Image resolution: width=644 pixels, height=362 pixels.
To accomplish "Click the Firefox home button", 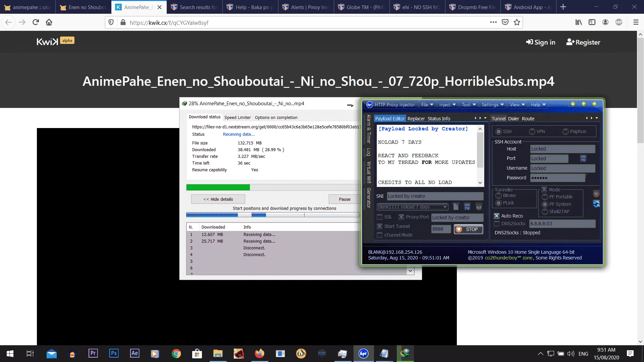I will coord(49,22).
